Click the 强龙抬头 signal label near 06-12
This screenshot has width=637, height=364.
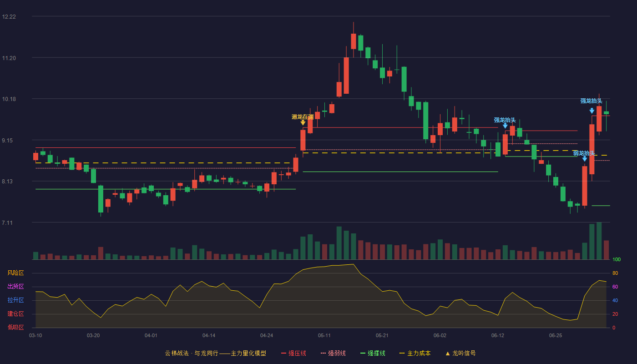[x=505, y=120]
